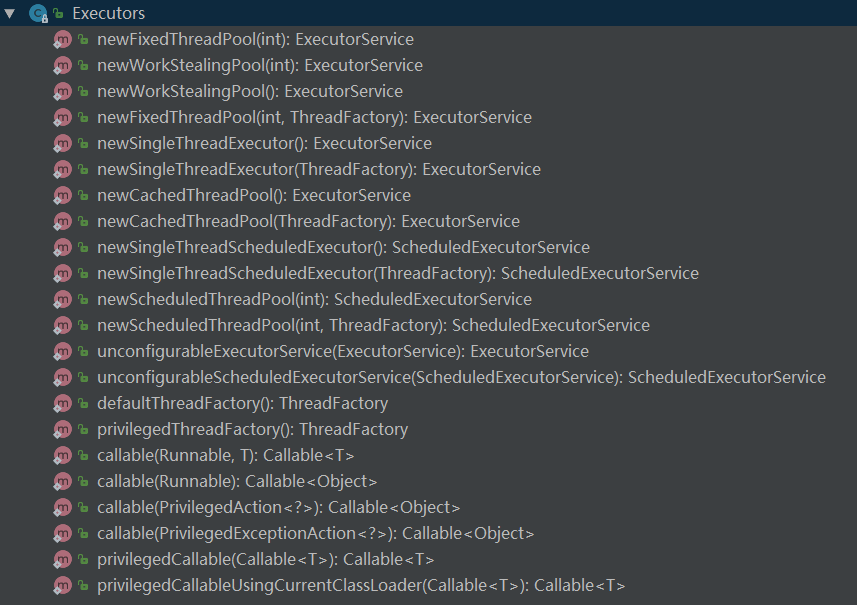Click method icon beside privilegedCallableUsingCurrentClassLoader
Screen dimensions: 857x605
62,586
